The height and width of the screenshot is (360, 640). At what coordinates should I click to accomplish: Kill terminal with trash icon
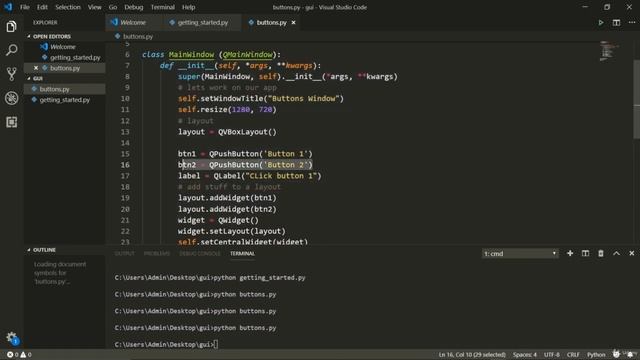pos(601,253)
